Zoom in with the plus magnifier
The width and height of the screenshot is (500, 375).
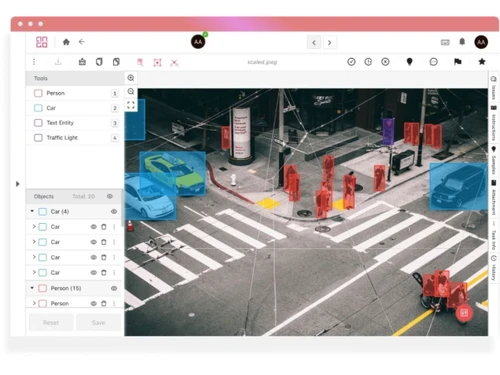click(131, 78)
